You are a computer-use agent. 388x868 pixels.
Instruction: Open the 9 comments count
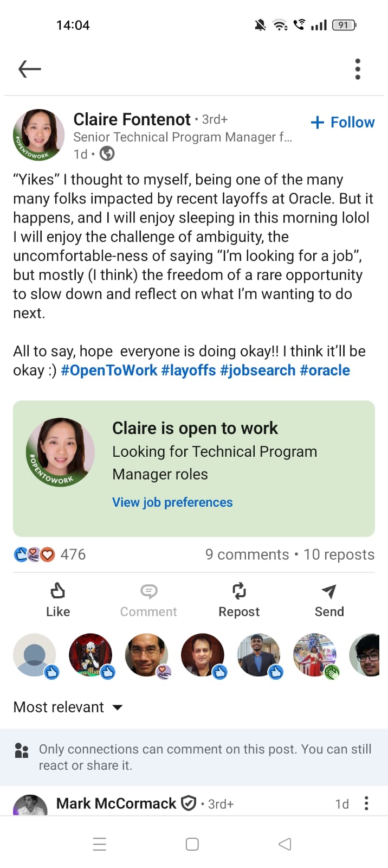(x=247, y=554)
